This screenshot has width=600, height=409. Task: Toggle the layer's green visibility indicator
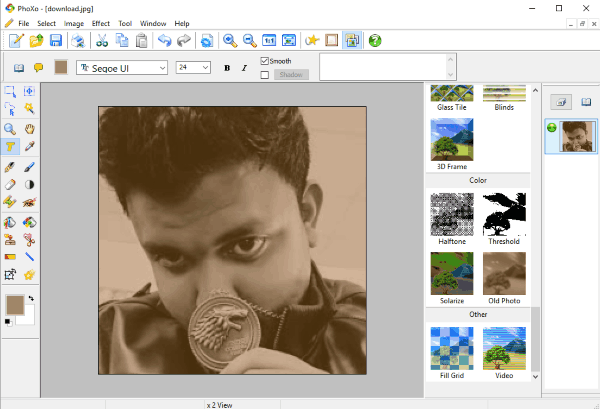pos(552,126)
